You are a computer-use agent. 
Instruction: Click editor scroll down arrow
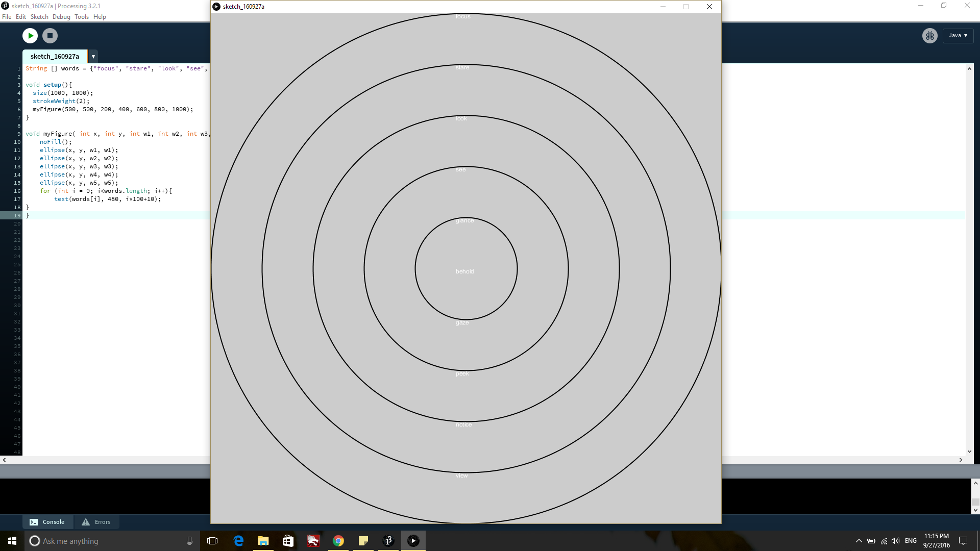click(969, 451)
